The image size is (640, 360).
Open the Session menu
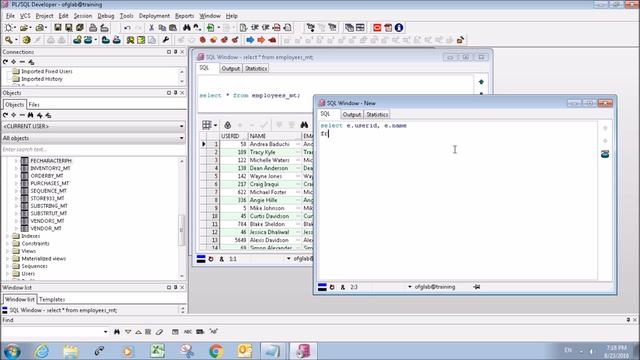[82, 16]
